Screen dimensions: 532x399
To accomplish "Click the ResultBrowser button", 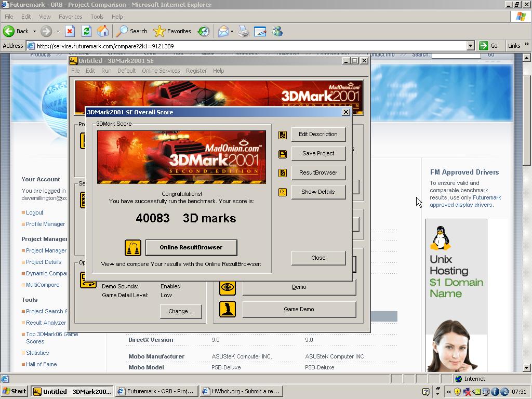I will pos(318,172).
